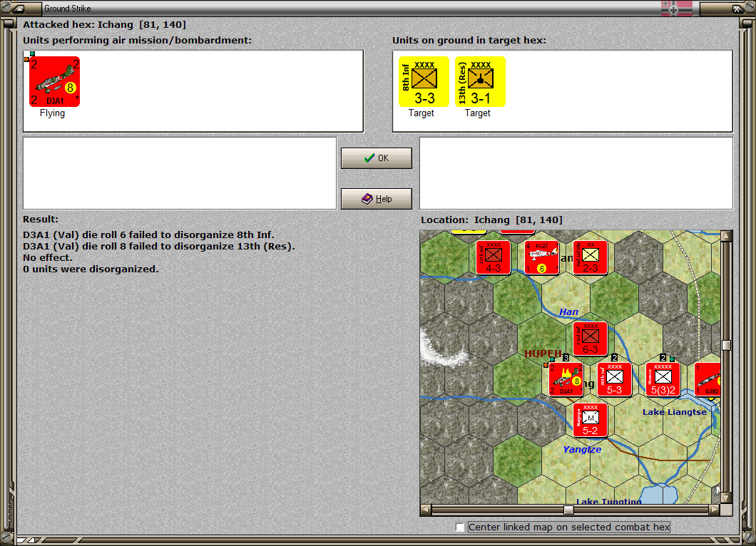
Task: Click the 'No effect.' result line
Action: (x=47, y=258)
